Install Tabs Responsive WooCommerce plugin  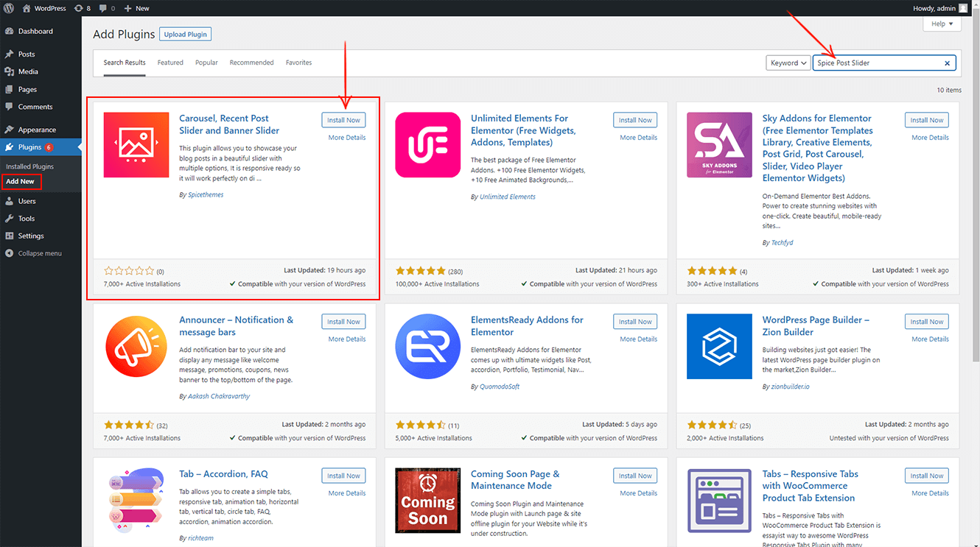(927, 476)
